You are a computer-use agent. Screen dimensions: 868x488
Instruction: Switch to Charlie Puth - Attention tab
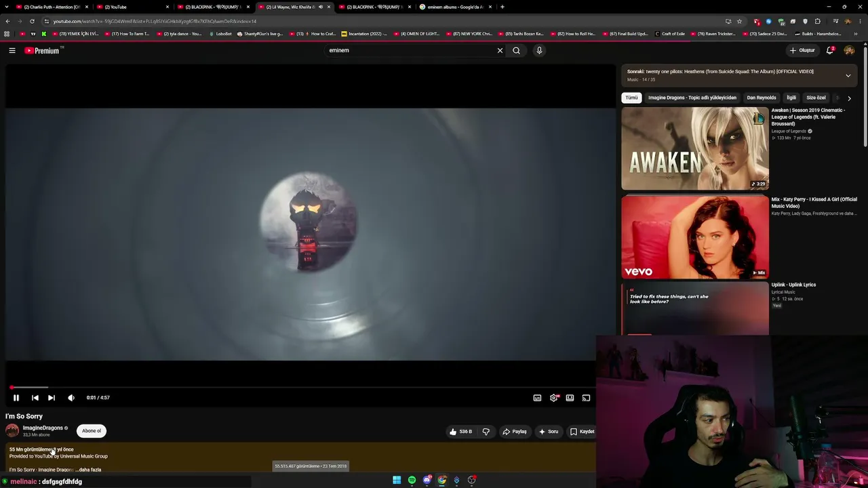53,7
